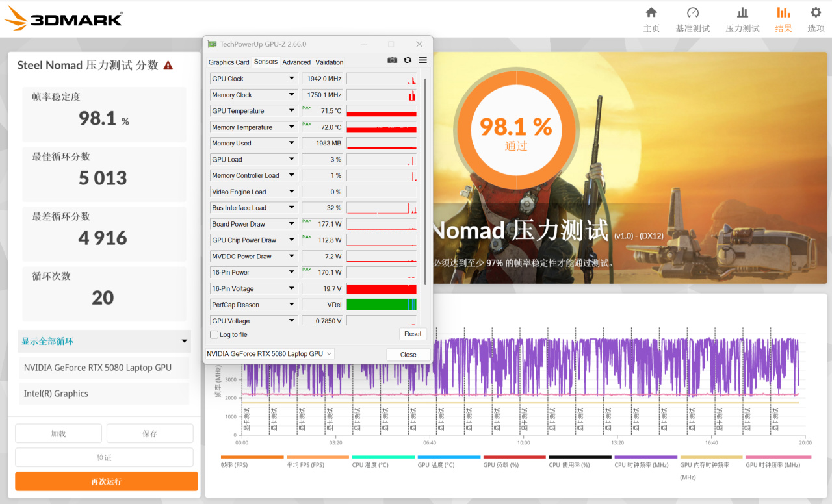The width and height of the screenshot is (832, 504).
Task: Open the 压力测试 stress test icon
Action: pos(742,13)
